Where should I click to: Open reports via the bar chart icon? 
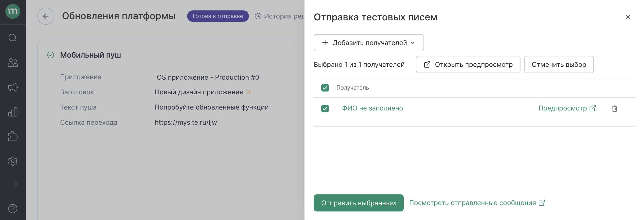click(x=13, y=112)
